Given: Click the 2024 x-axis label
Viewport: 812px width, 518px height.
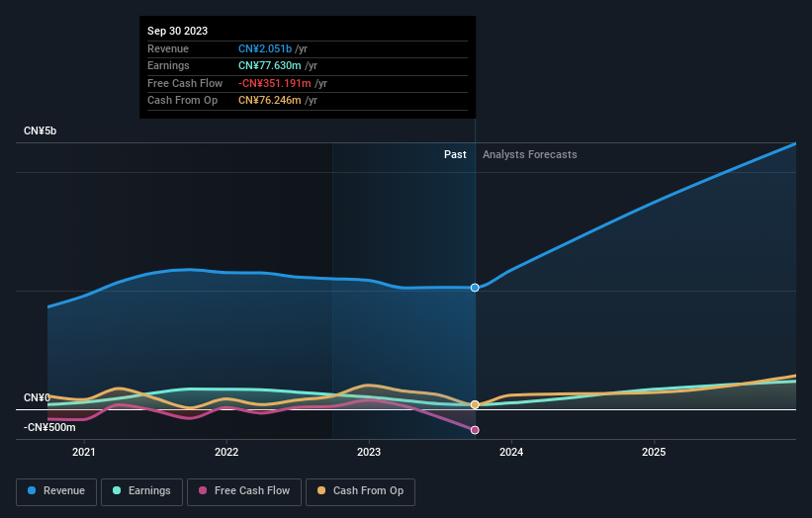Looking at the screenshot, I should (x=511, y=452).
